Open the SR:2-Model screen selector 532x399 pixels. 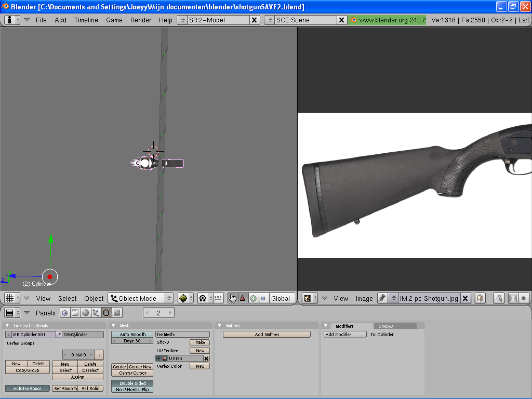(213, 20)
